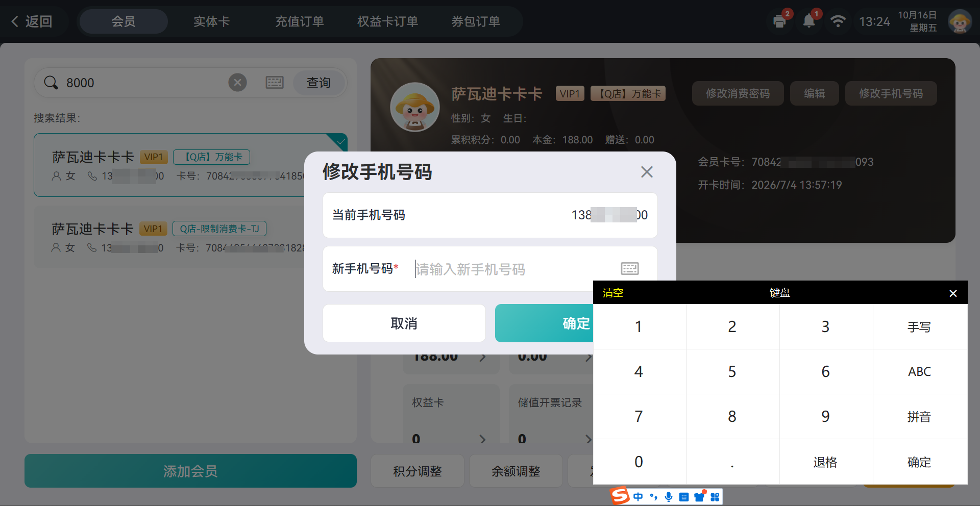Expand the 权益卡 chevron
Screen dimensions: 980x506
(482, 439)
